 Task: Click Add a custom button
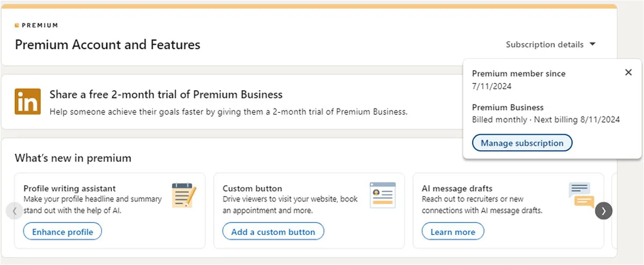click(x=273, y=232)
